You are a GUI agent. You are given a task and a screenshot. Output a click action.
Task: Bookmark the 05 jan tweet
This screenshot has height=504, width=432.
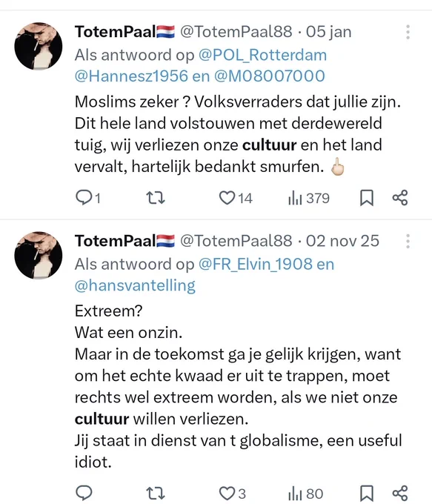point(367,198)
